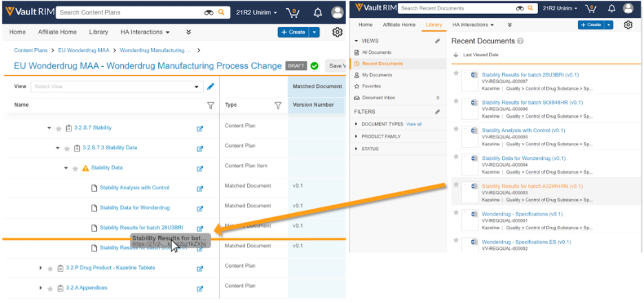644x303 pixels.
Task: Expand the 3.2.P Drug Product - Kazetine Tablets node
Action: [41, 268]
